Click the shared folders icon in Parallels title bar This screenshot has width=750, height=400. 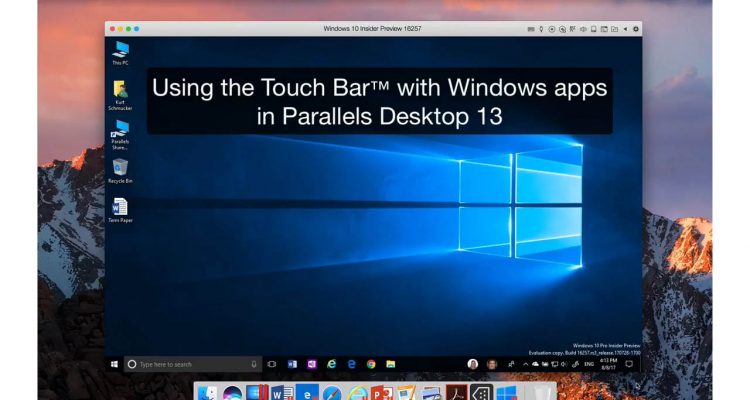[615, 29]
